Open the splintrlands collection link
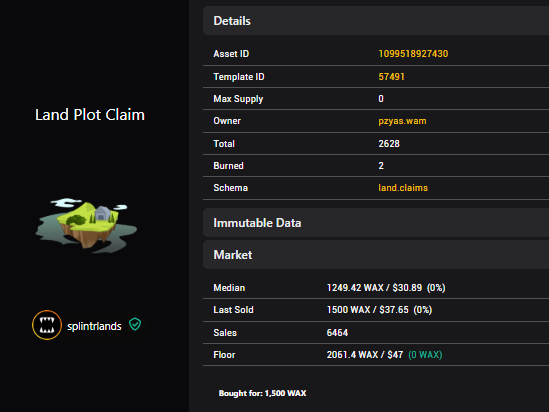The height and width of the screenshot is (412, 549). tap(94, 326)
